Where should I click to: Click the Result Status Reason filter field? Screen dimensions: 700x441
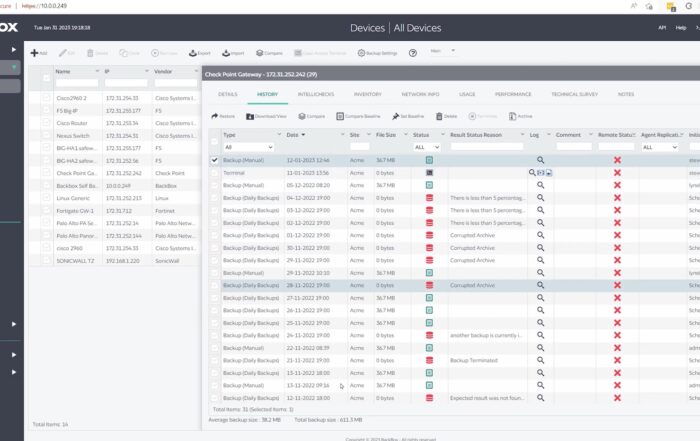[487, 146]
